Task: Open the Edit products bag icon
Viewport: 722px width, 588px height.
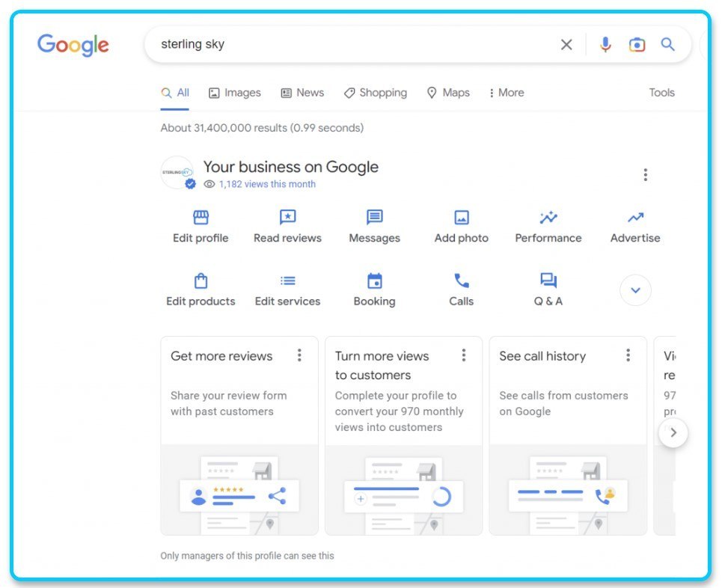Action: pos(201,281)
